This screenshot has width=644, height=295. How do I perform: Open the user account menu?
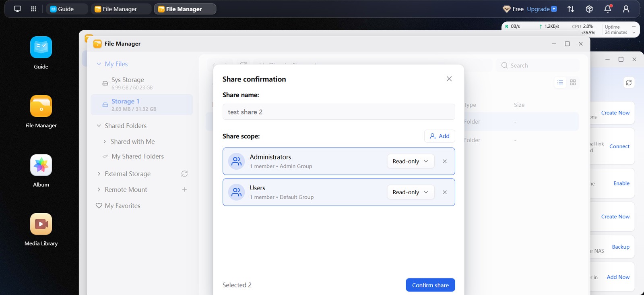[626, 9]
